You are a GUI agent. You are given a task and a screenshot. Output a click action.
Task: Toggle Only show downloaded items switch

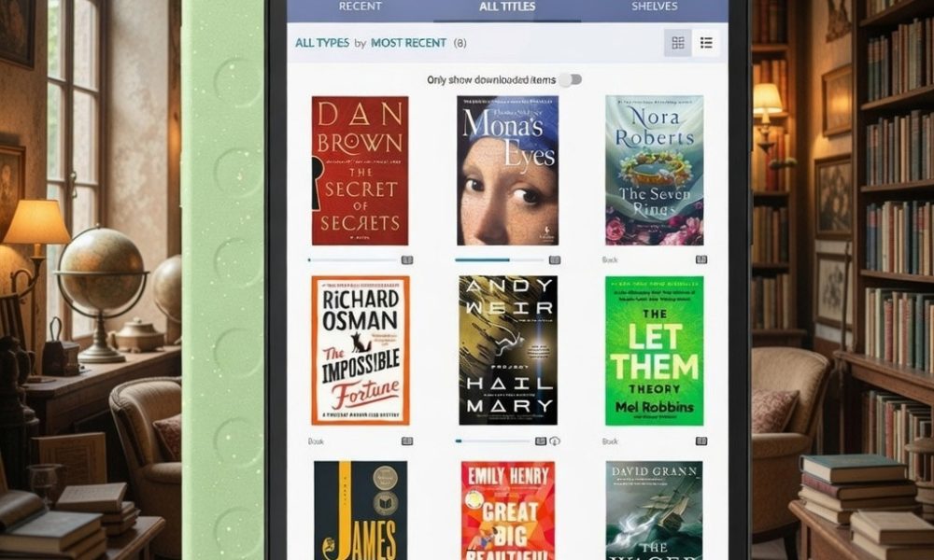tap(572, 79)
